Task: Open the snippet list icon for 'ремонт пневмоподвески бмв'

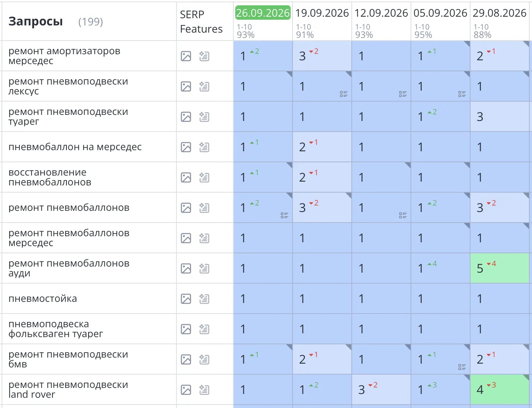Action: [x=204, y=359]
